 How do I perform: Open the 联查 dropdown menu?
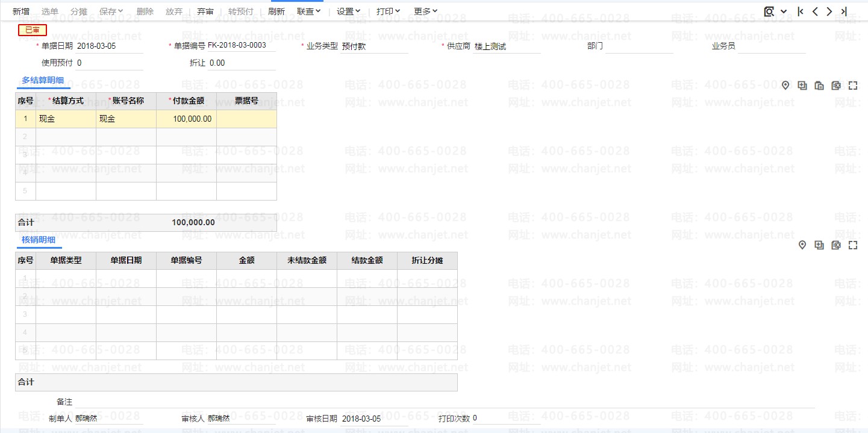point(309,11)
